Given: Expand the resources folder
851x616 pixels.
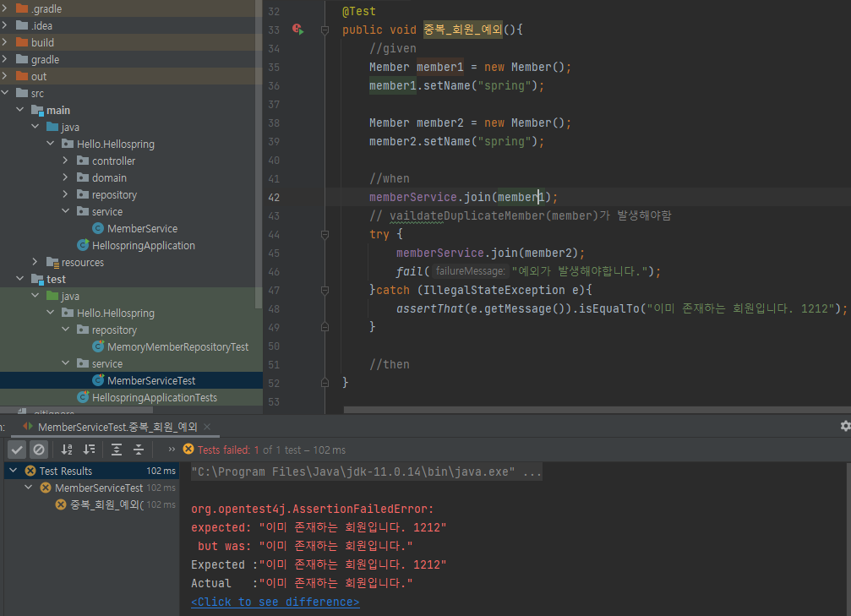Looking at the screenshot, I should pyautogui.click(x=35, y=262).
